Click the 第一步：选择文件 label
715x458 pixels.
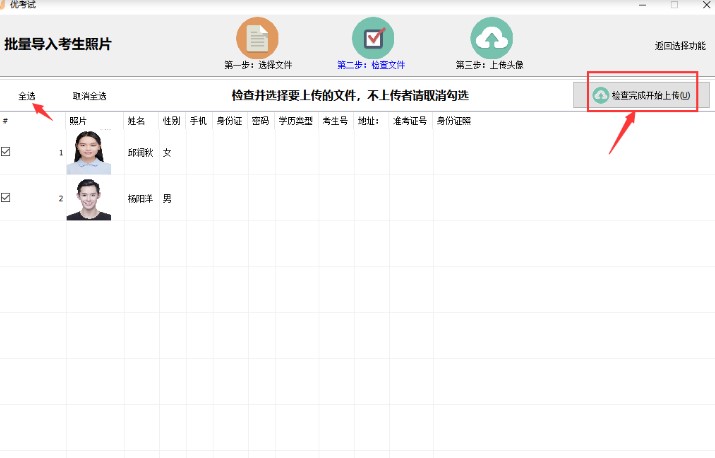point(258,65)
